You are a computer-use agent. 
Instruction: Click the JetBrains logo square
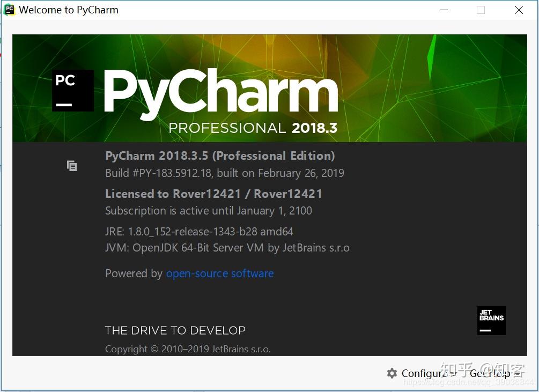tap(491, 321)
